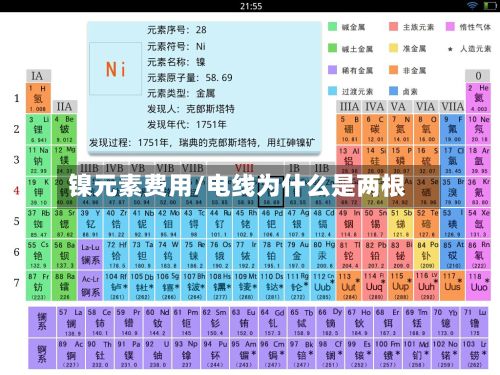Viewport: 500px width, 375px height.
Task: Select the 惰性气体 pink legend swatch
Action: pos(450,27)
